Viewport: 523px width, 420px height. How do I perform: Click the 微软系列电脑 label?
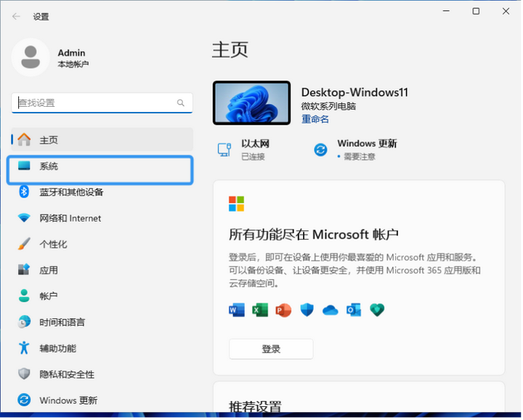(329, 107)
